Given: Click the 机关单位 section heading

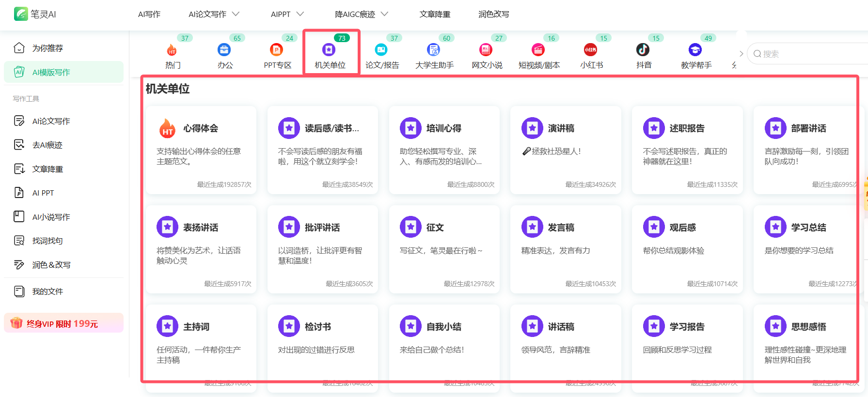Looking at the screenshot, I should (x=168, y=89).
